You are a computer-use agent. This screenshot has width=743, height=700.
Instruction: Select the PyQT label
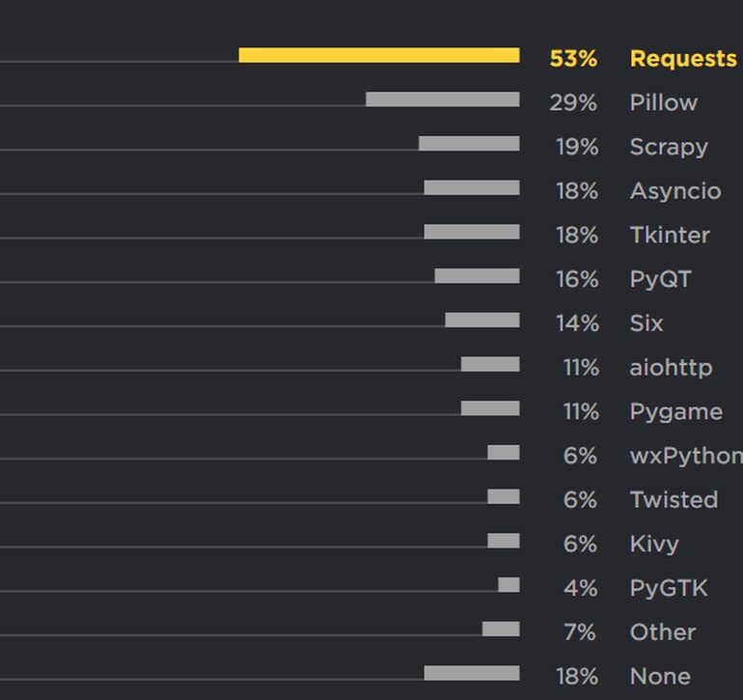(x=660, y=280)
